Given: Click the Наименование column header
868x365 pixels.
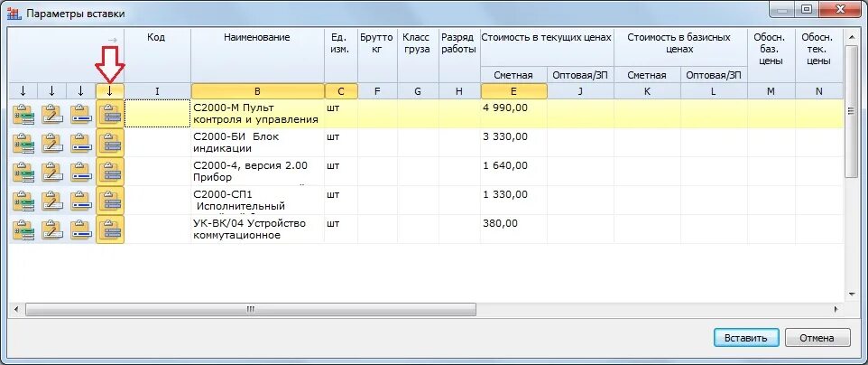Looking at the screenshot, I should point(257,55).
